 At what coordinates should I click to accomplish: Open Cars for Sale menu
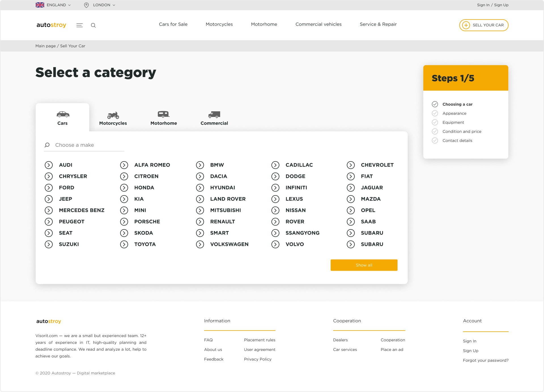click(x=173, y=24)
